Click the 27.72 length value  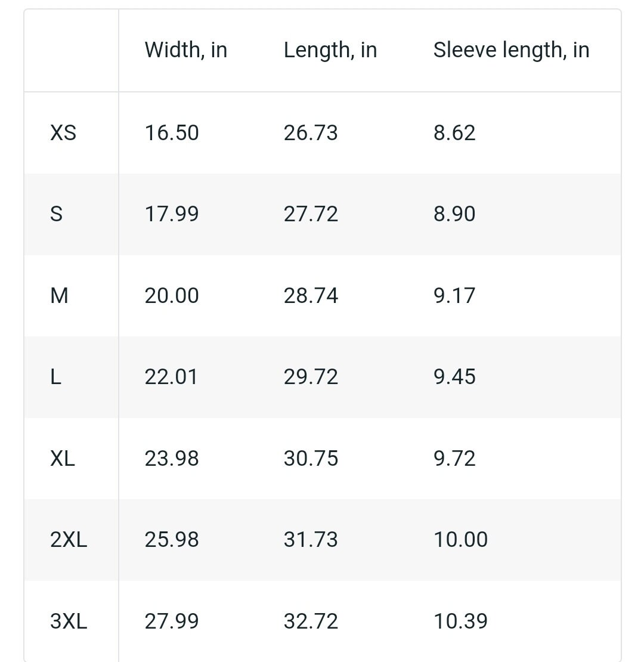click(x=311, y=214)
